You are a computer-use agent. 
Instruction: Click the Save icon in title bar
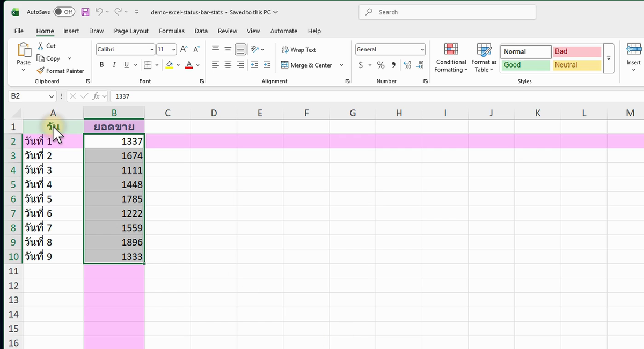coord(85,12)
